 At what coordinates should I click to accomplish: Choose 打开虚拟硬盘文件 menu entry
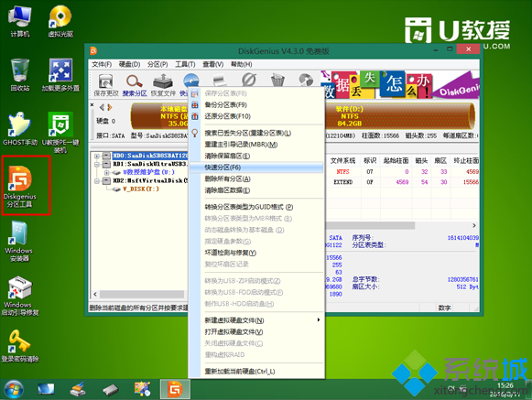256,331
